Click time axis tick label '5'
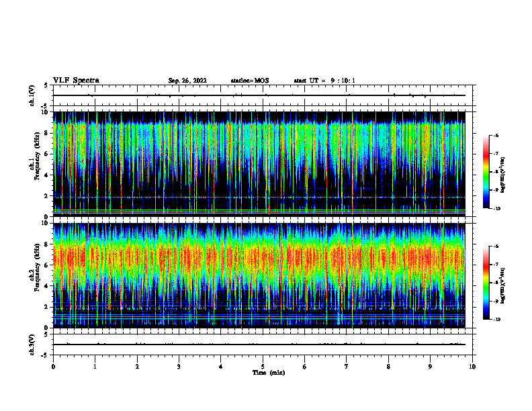 pyautogui.click(x=263, y=367)
